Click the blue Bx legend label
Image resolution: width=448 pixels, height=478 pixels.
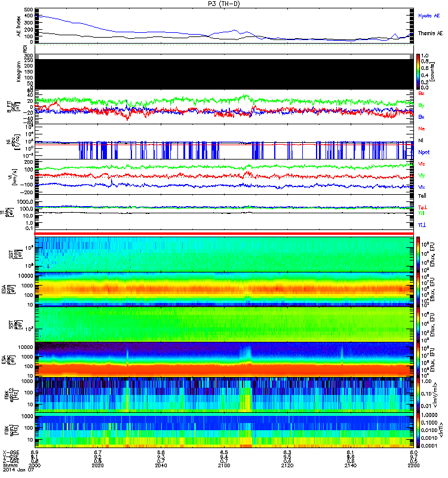(421, 117)
